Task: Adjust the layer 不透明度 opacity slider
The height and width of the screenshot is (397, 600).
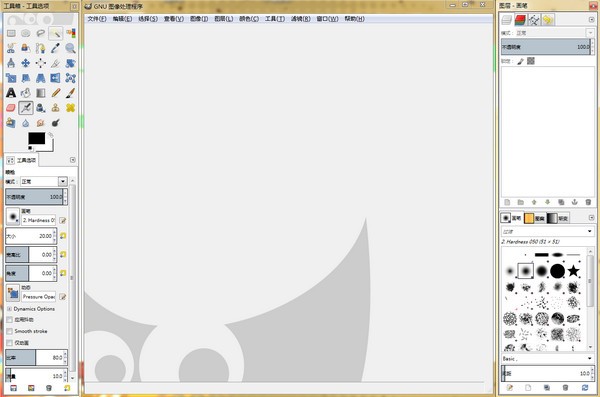Action: click(548, 47)
